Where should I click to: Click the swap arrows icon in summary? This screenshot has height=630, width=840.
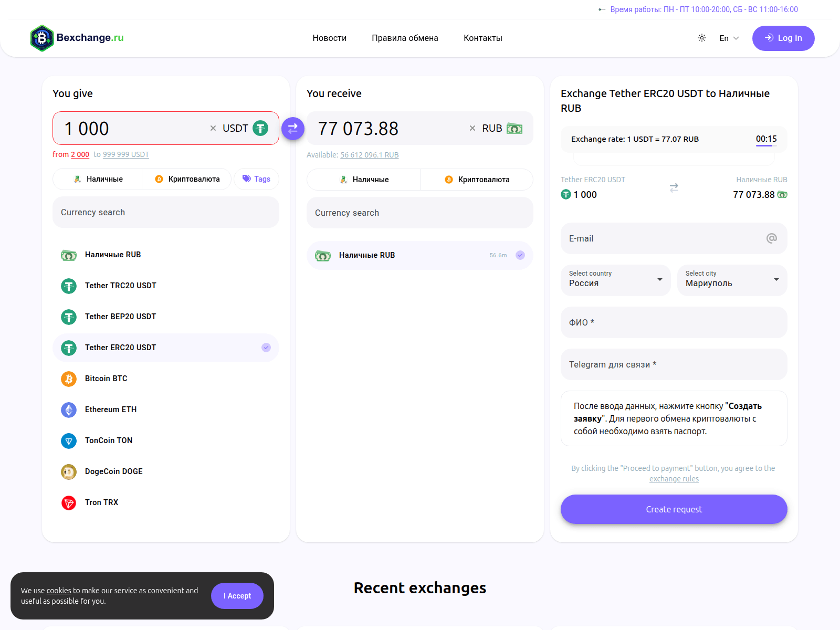(x=674, y=187)
